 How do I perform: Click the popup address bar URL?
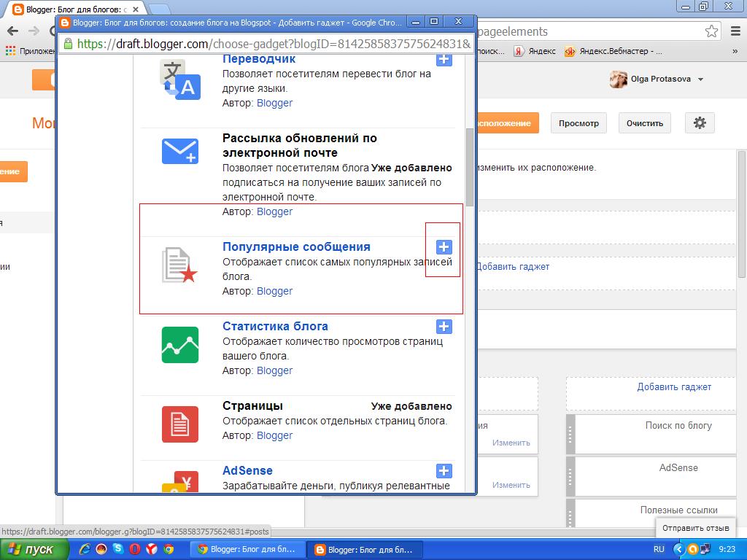(x=274, y=44)
